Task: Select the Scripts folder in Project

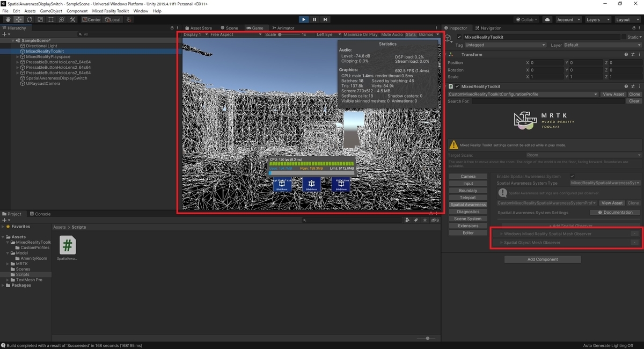Action: point(23,274)
